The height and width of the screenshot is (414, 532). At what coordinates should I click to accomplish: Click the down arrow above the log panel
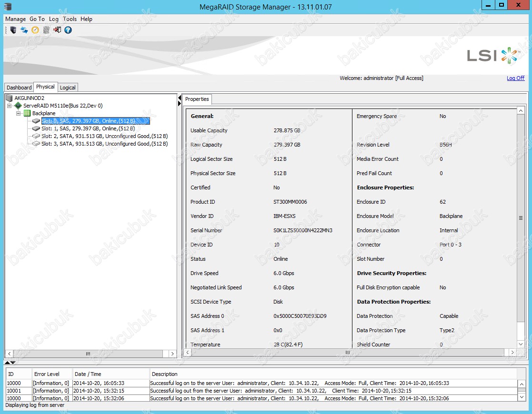tap(13, 363)
